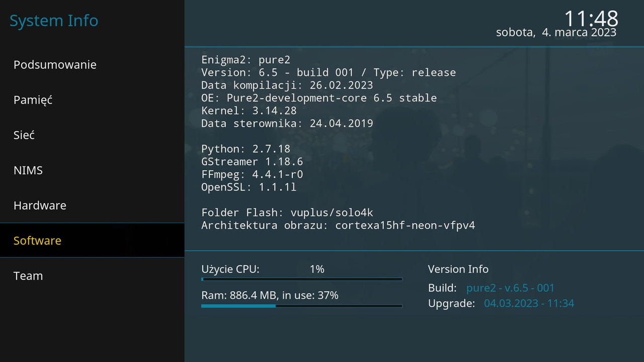Image resolution: width=644 pixels, height=362 pixels.
Task: Open the Podsumowanie menu entry
Action: (x=92, y=64)
